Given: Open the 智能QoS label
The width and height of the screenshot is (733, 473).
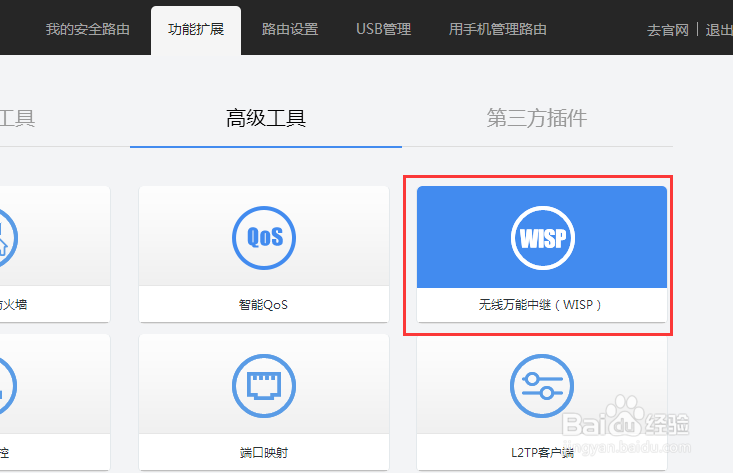Looking at the screenshot, I should click(x=263, y=305).
